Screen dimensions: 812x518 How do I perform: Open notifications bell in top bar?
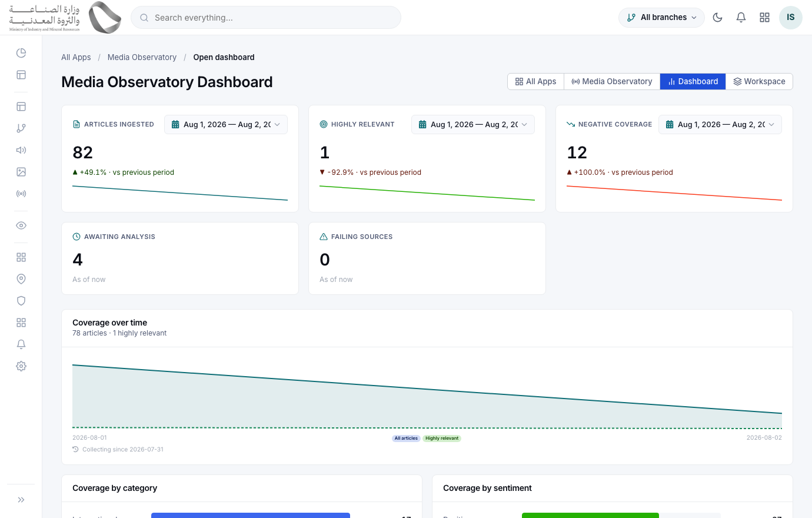[x=741, y=18]
